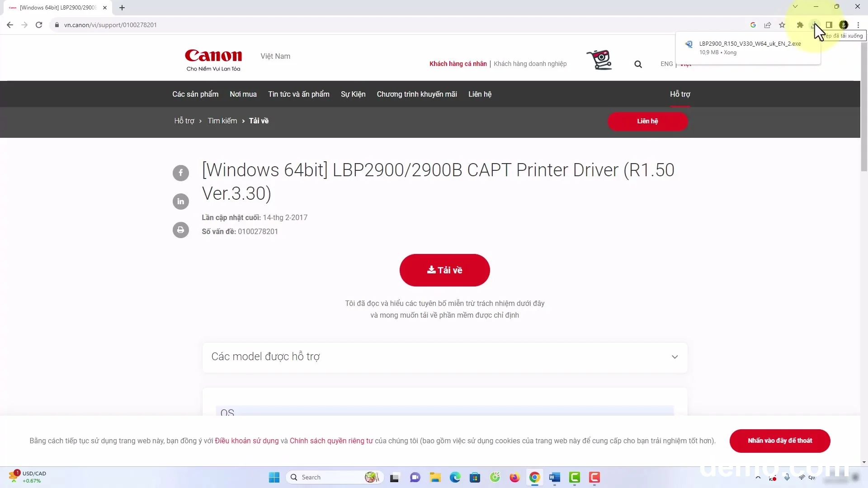Click Hỗ trợ breadcrumb link
This screenshot has width=868, height=488.
coord(184,121)
